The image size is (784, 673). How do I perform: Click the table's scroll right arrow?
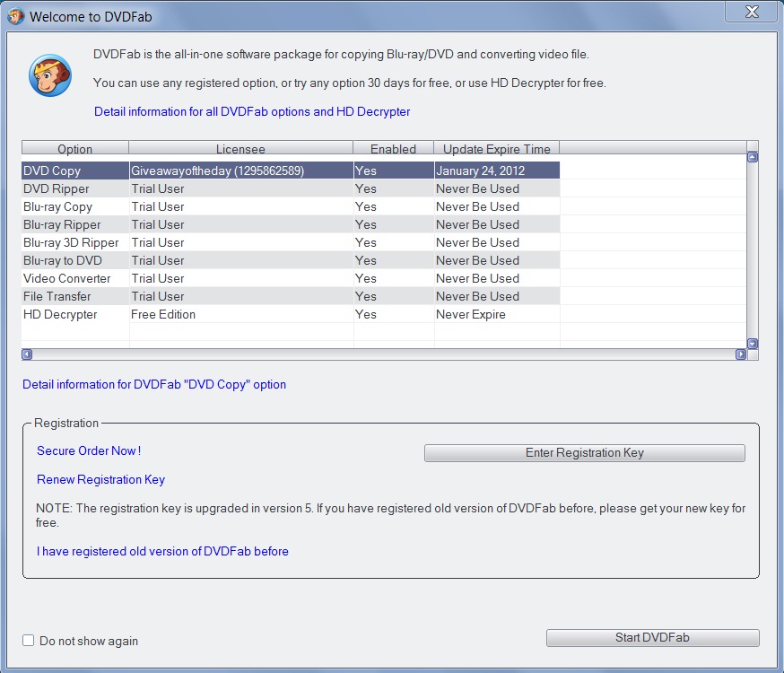click(x=741, y=354)
